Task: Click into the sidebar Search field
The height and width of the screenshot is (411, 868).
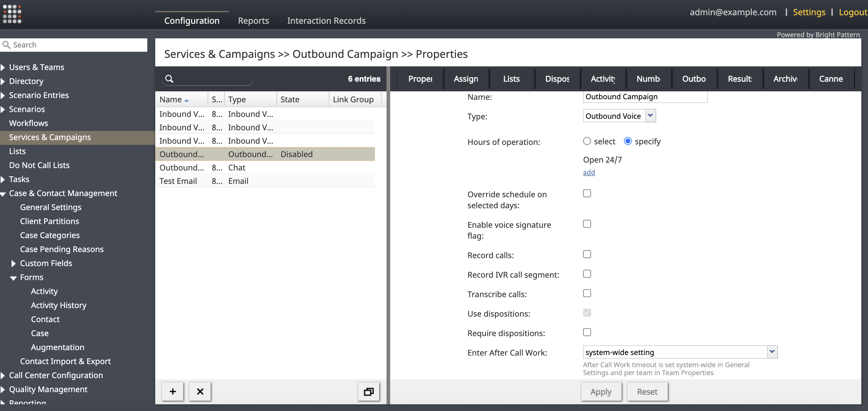Action: pyautogui.click(x=74, y=45)
